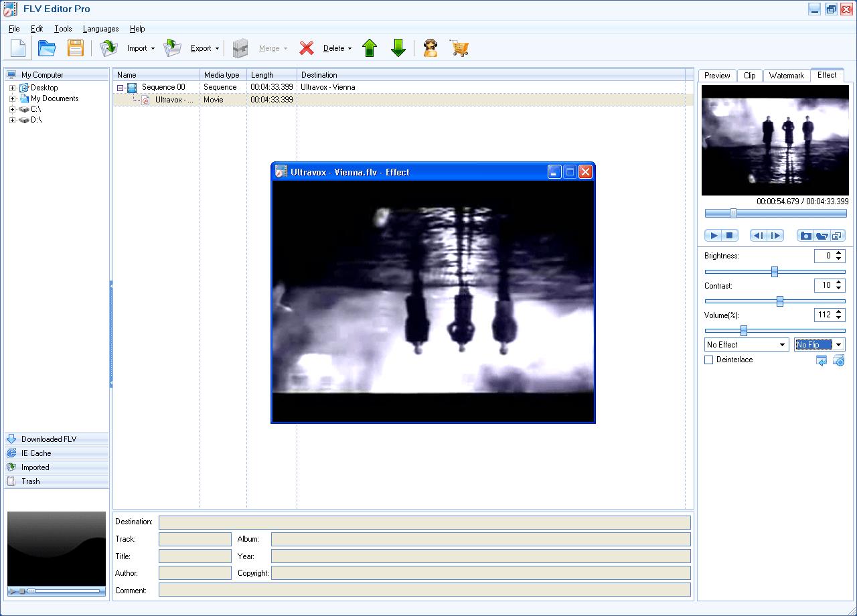Enable the Deinterlace checkbox

708,360
